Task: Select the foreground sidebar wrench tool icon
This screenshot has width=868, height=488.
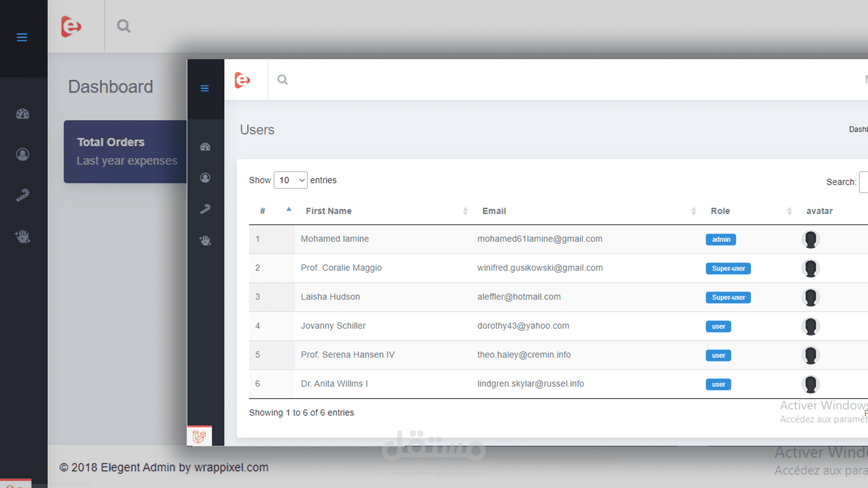Action: pyautogui.click(x=205, y=209)
